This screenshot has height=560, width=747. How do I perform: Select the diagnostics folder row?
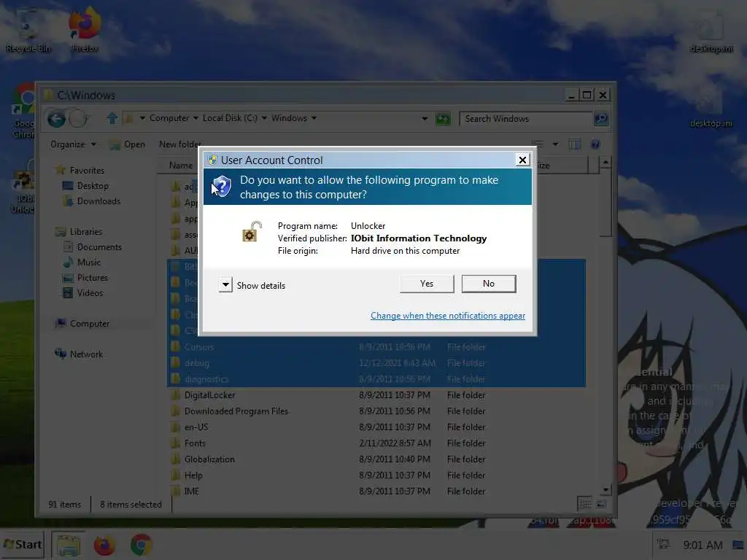(376, 379)
